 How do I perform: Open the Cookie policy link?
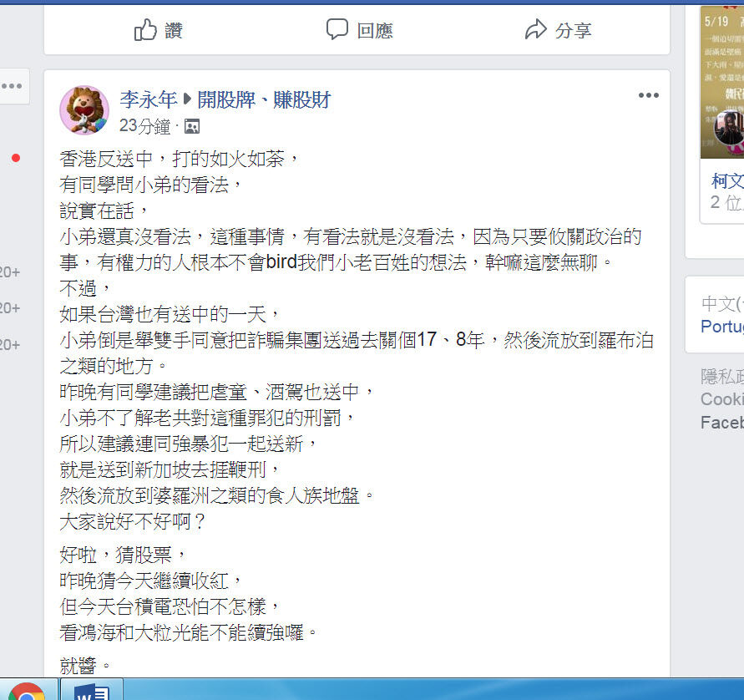coord(722,399)
